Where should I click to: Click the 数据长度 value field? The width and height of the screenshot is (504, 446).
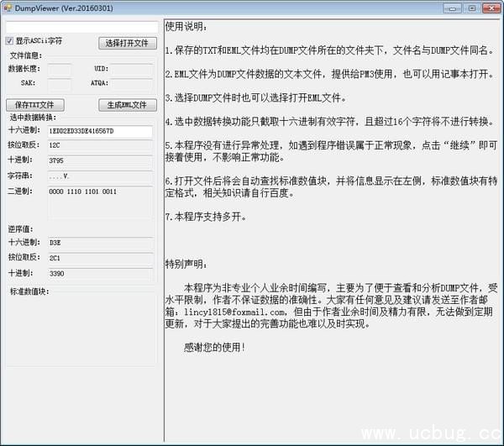(x=60, y=69)
